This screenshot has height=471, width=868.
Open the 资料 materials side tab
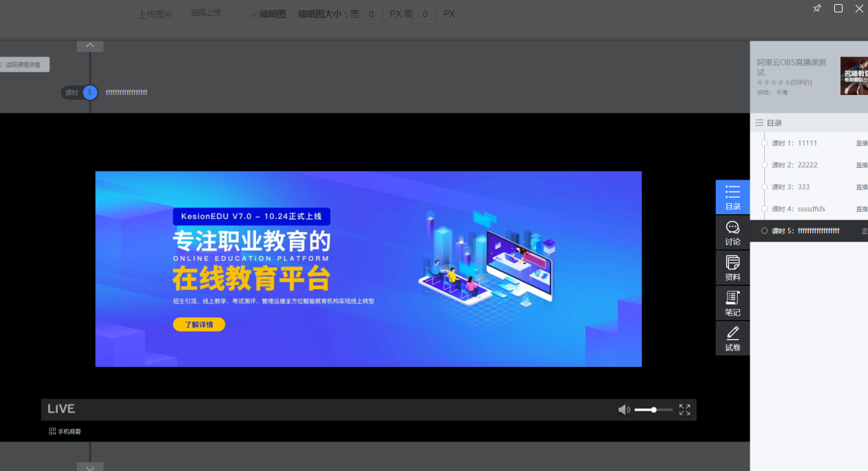(732, 268)
